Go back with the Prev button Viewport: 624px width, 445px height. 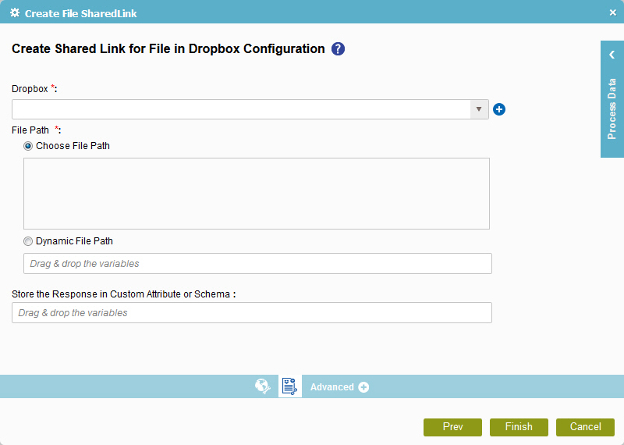(x=453, y=427)
